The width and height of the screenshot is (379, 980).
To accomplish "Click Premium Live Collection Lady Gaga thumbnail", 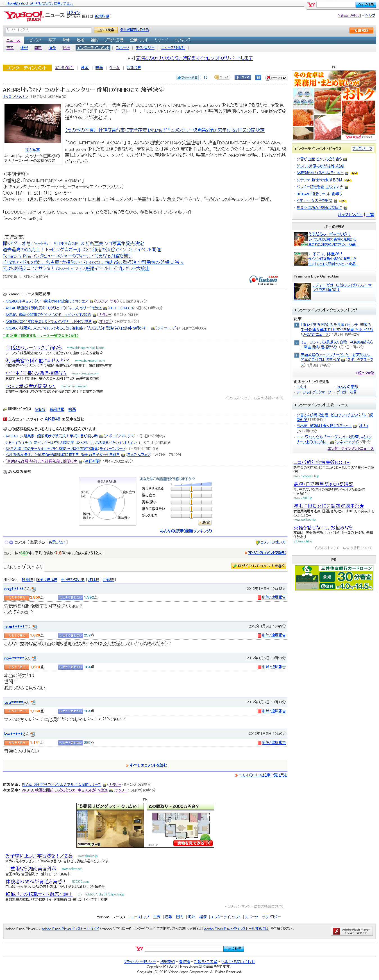I will [303, 292].
